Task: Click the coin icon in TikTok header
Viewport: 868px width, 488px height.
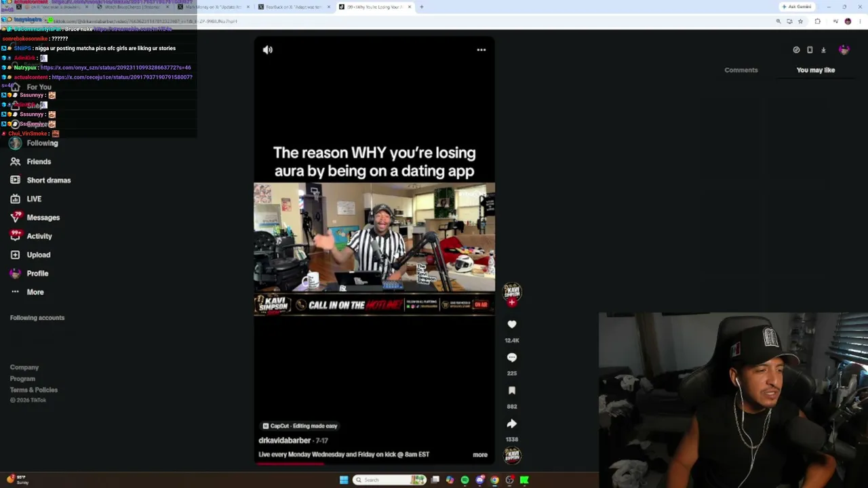Action: pos(796,49)
